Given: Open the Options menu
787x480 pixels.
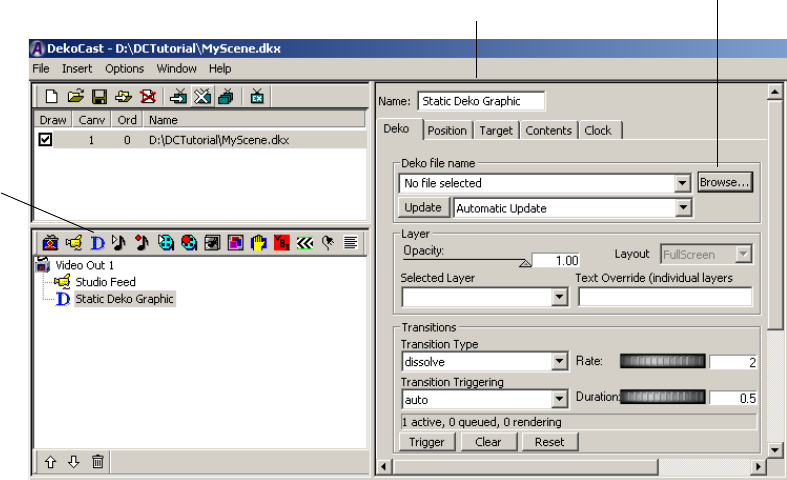Looking at the screenshot, I should pyautogui.click(x=124, y=68).
